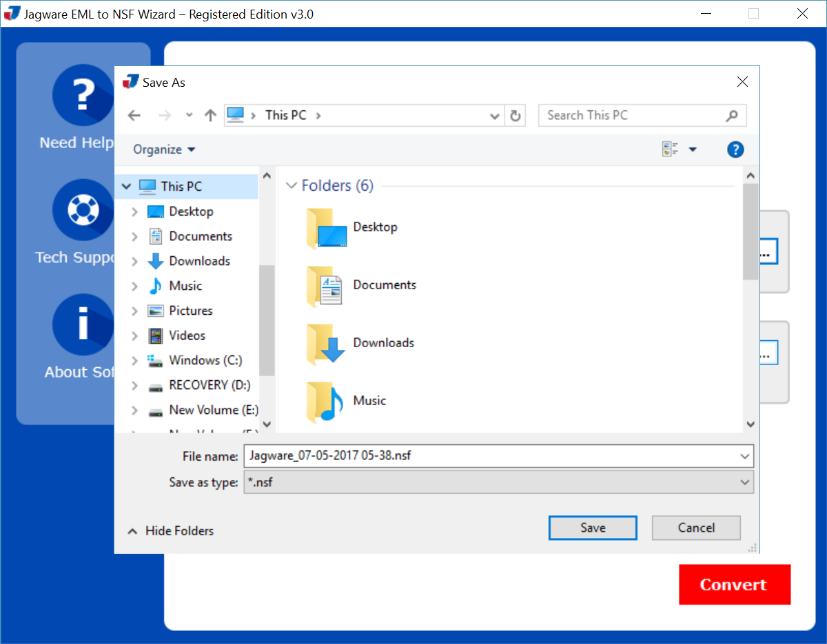Screen dimensions: 827x644
Task: Expand the Windows (C:) tree node
Action: point(134,360)
